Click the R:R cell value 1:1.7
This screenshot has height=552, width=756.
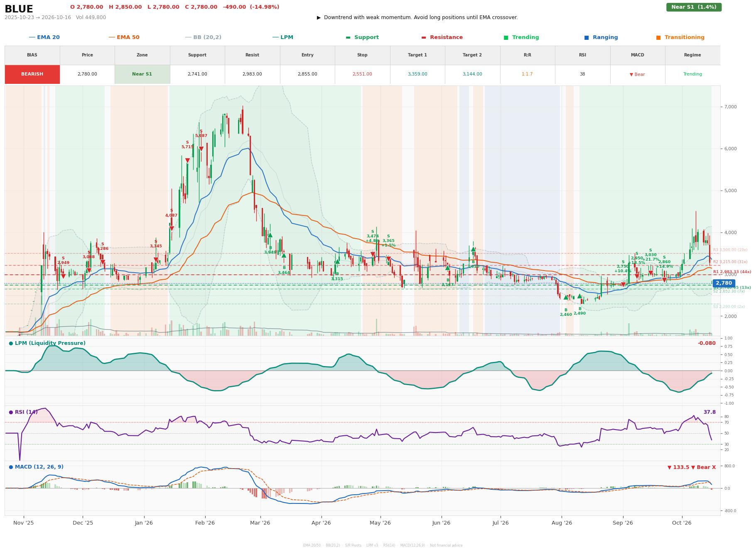527,74
